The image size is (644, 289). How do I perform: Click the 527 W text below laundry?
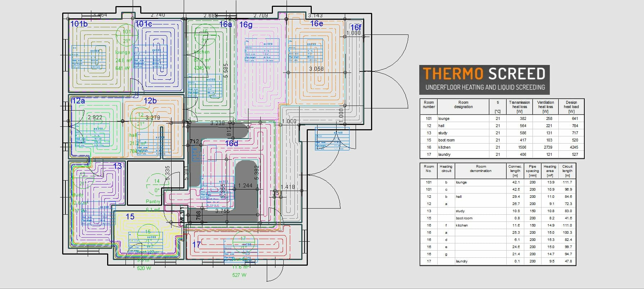[x=239, y=275]
